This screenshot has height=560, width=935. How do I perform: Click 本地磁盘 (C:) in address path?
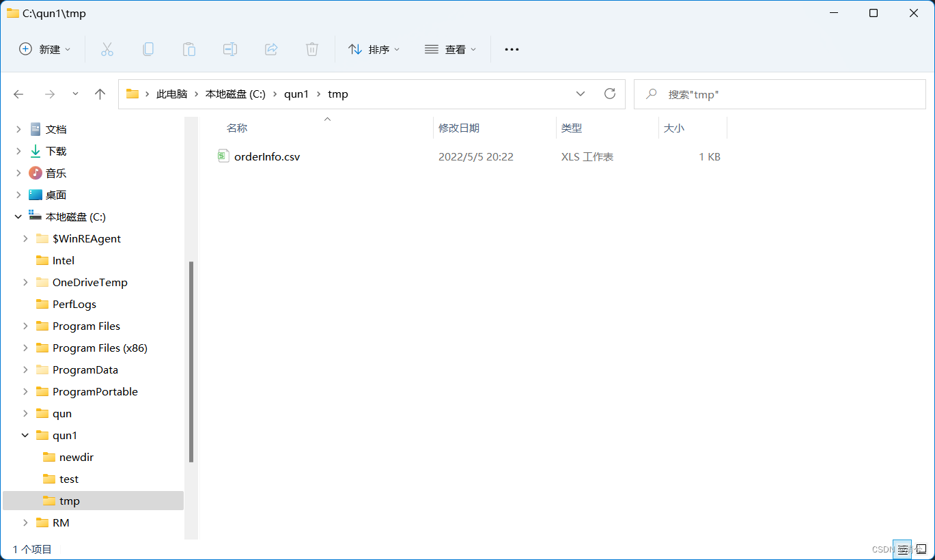(235, 94)
